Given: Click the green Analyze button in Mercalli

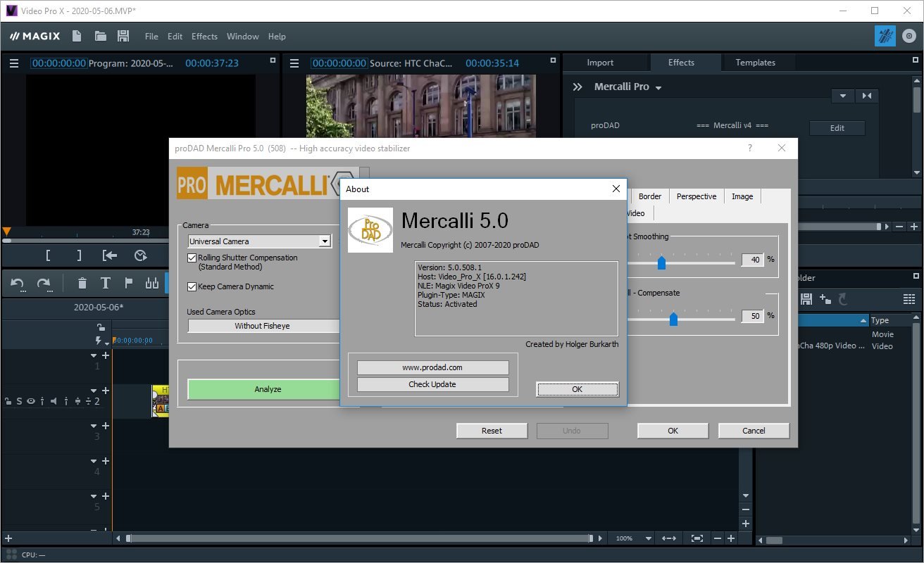Looking at the screenshot, I should (x=268, y=388).
